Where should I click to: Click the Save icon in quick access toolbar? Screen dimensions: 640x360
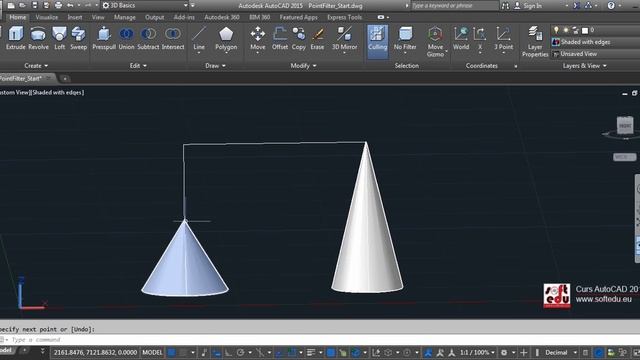35,5
